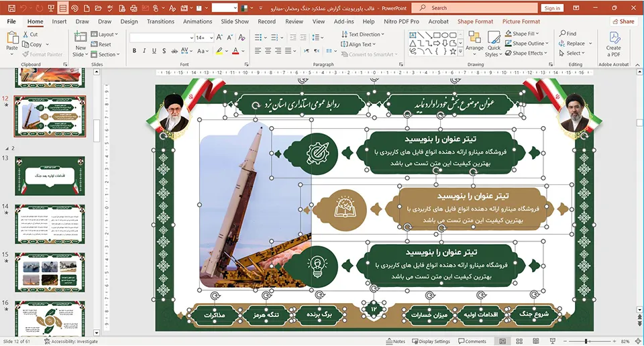644x346 pixels.
Task: Apply red font color
Action: click(235, 51)
